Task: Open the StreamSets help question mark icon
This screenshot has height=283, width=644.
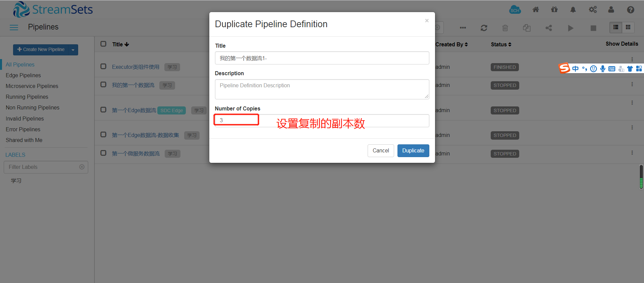Action: (x=631, y=10)
